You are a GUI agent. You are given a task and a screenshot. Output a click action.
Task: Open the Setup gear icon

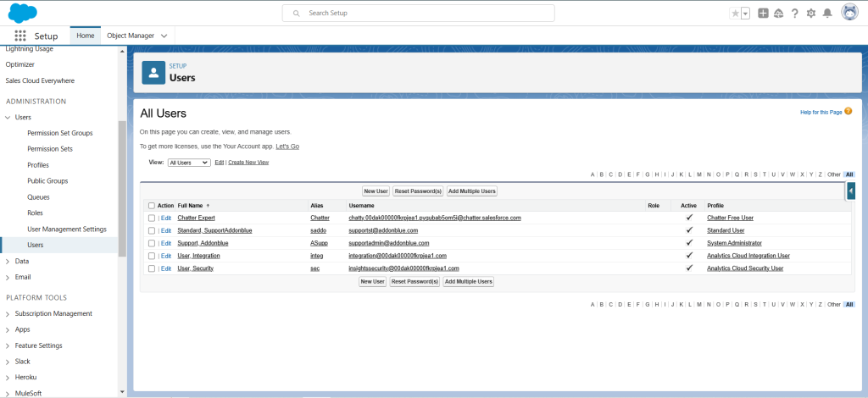click(811, 14)
